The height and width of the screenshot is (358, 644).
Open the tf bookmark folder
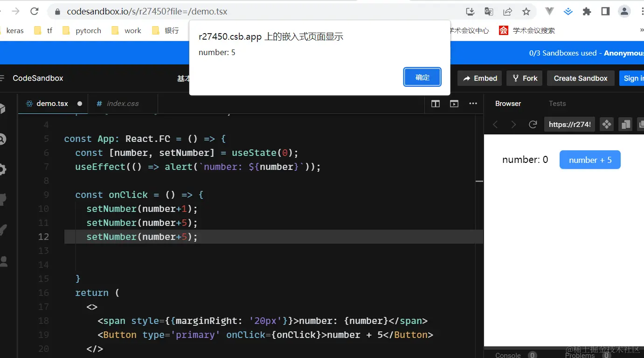point(43,30)
